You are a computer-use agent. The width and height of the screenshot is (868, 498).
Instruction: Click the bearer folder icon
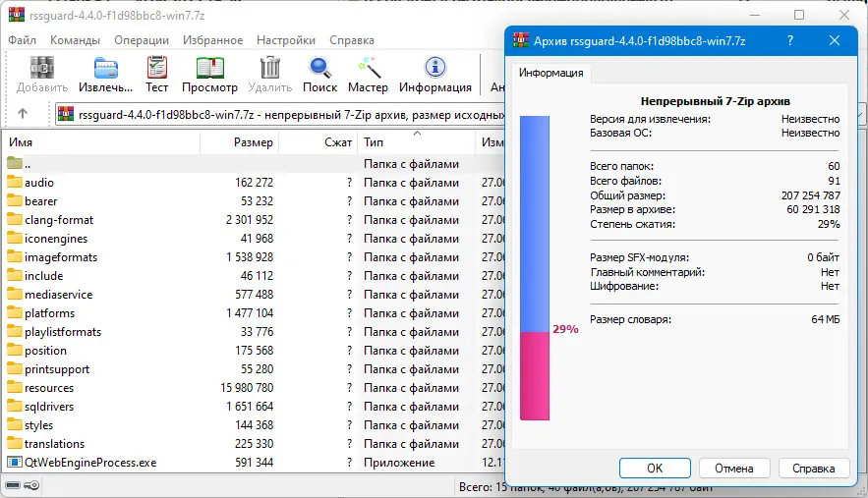pos(15,200)
